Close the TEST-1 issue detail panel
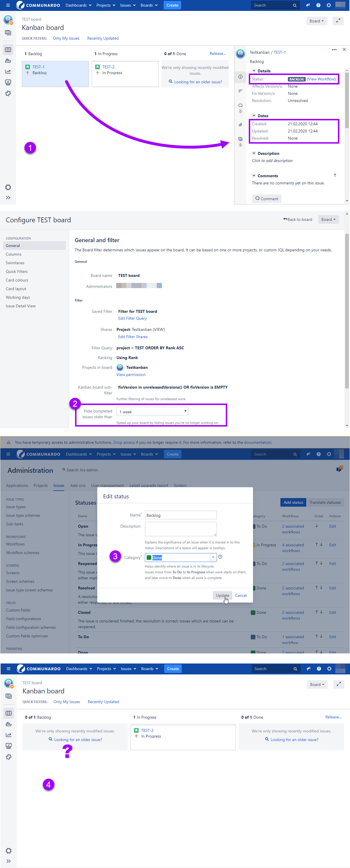Image resolution: width=350 pixels, height=868 pixels. coord(344,49)
